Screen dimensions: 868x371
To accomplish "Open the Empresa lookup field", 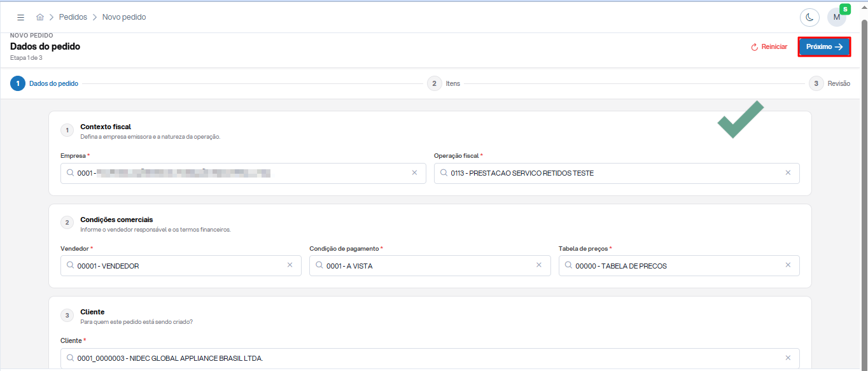I will click(243, 173).
